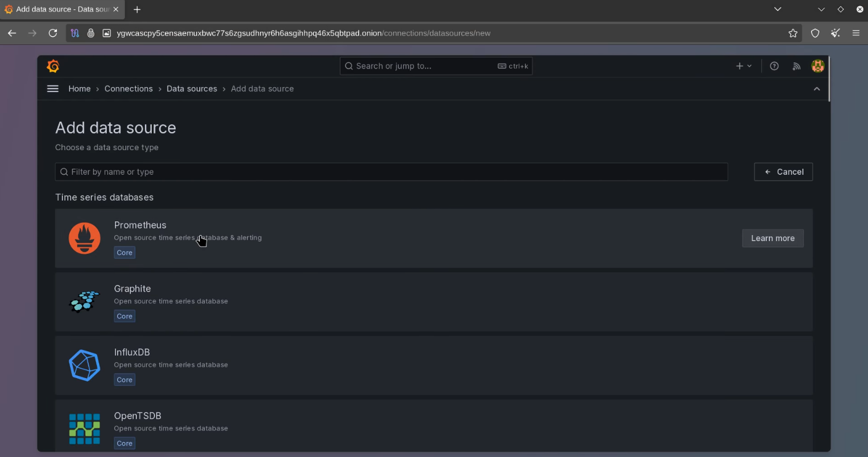
Task: Open a new browser tab
Action: (137, 9)
